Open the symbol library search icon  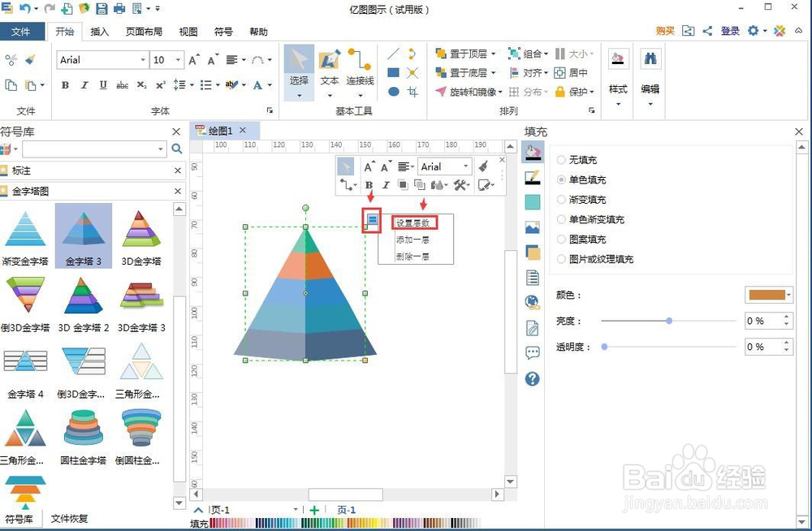[x=178, y=149]
